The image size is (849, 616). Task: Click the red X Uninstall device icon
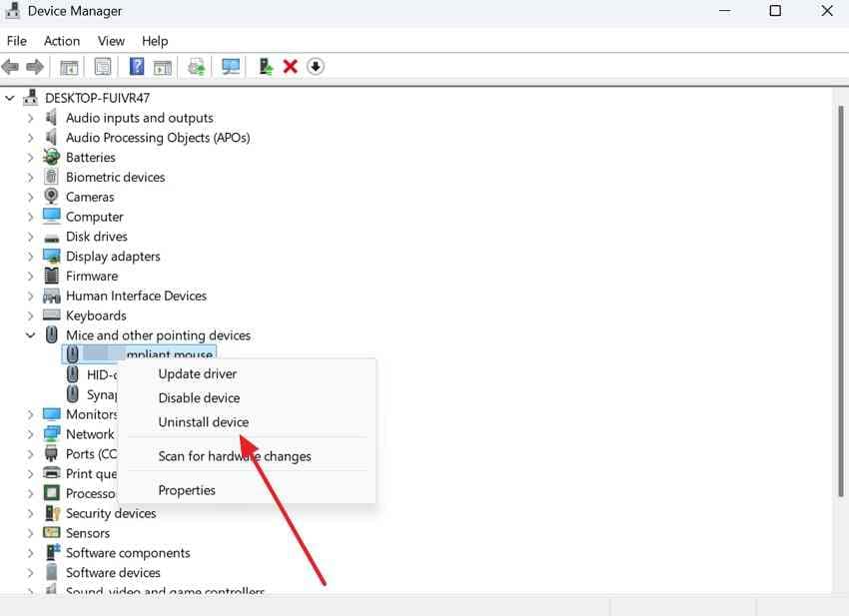pos(291,67)
